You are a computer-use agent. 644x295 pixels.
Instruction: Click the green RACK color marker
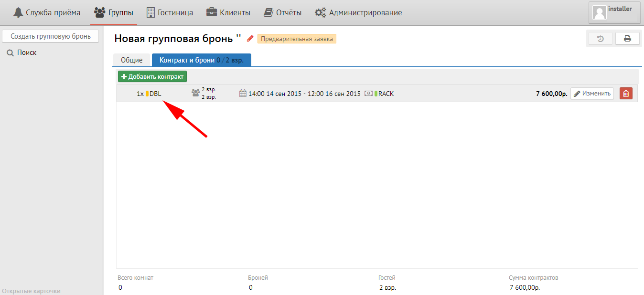376,94
